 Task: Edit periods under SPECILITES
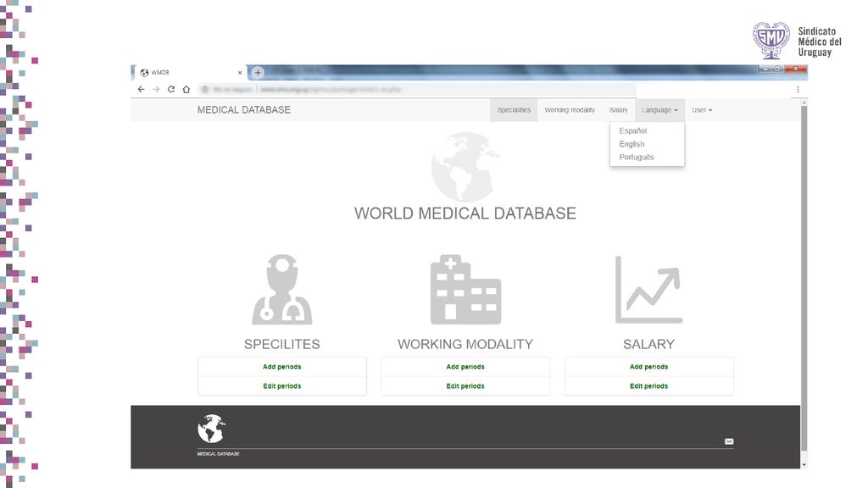(281, 386)
